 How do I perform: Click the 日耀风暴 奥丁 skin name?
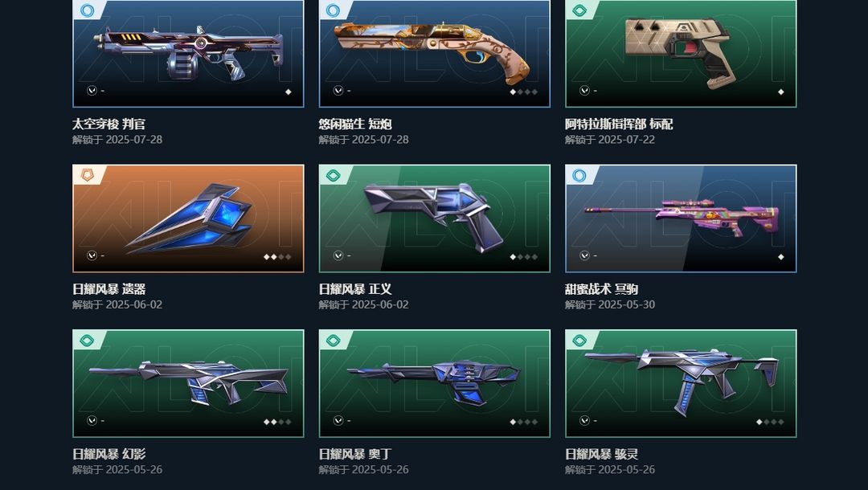pyautogui.click(x=355, y=454)
